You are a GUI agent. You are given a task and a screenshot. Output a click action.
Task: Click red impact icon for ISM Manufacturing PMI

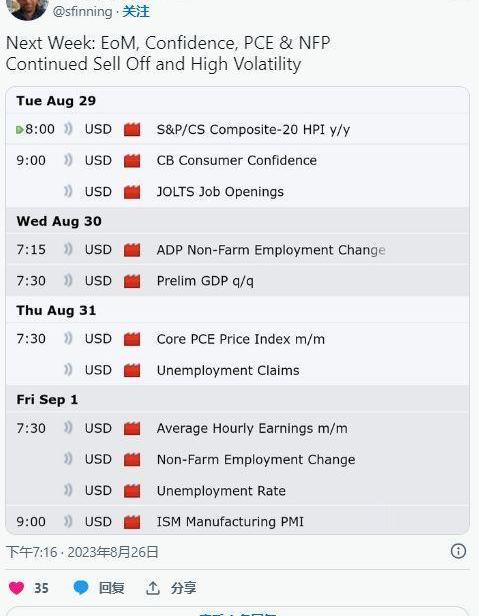tap(132, 522)
